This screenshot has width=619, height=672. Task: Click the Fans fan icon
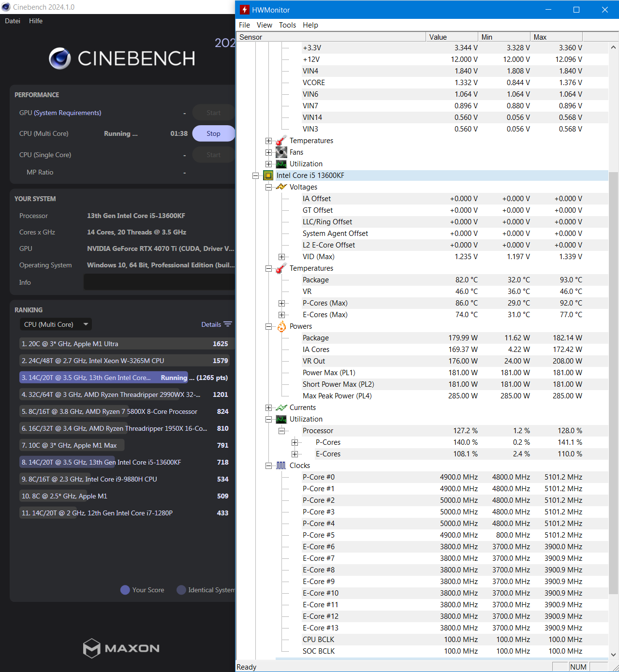click(281, 152)
